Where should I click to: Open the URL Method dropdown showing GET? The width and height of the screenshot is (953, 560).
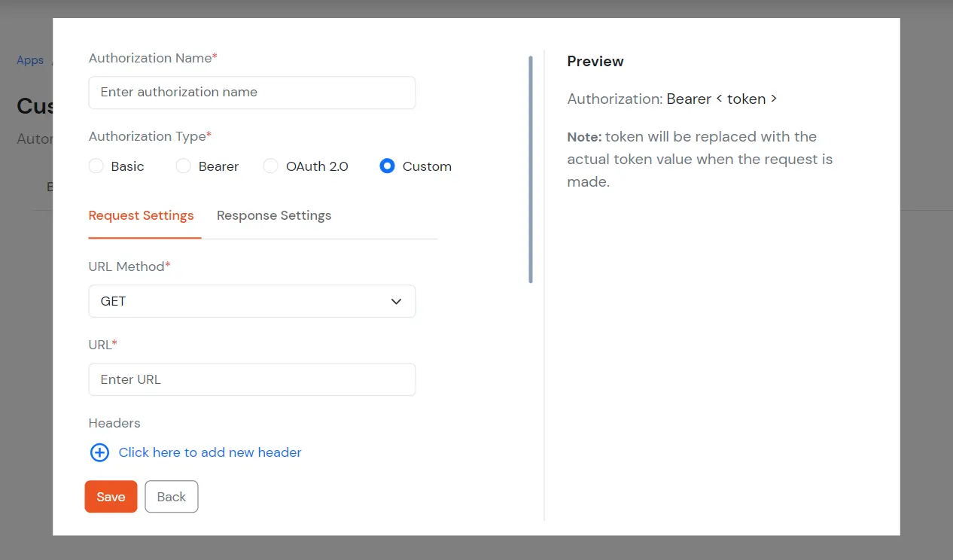251,301
